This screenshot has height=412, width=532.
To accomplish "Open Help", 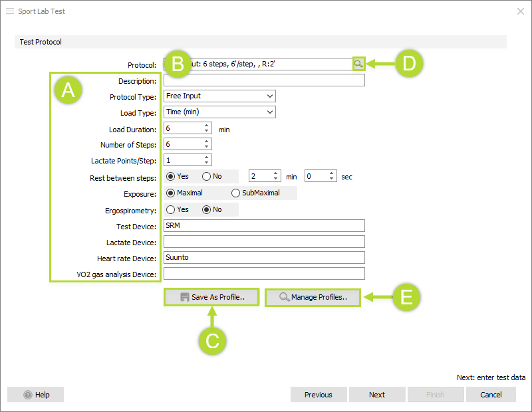I will point(36,395).
